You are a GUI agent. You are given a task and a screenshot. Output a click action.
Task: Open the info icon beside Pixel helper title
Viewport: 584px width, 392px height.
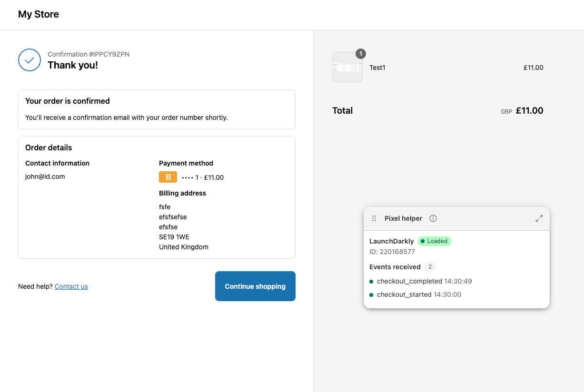433,218
